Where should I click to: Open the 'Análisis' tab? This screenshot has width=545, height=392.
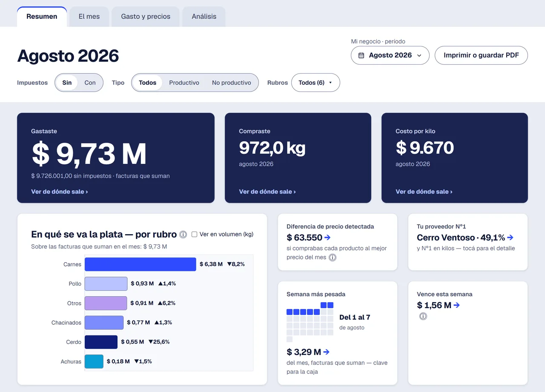coord(204,17)
